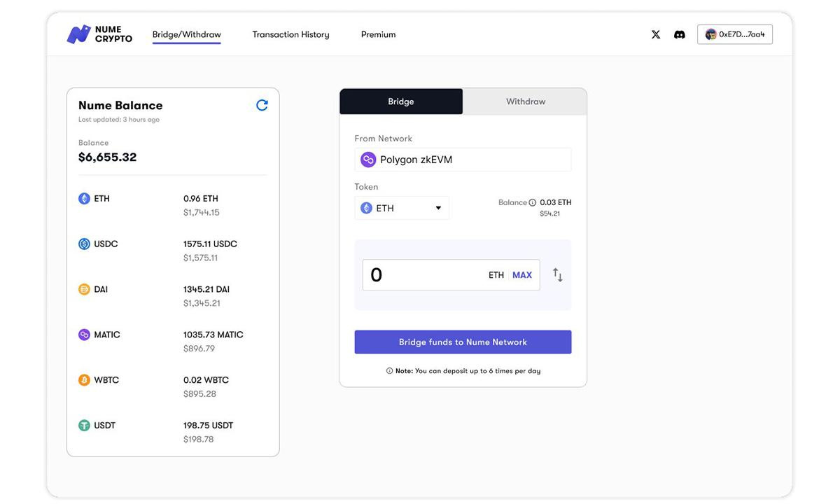Click the $1,345.21 value
840x504 pixels.
[x=202, y=304]
